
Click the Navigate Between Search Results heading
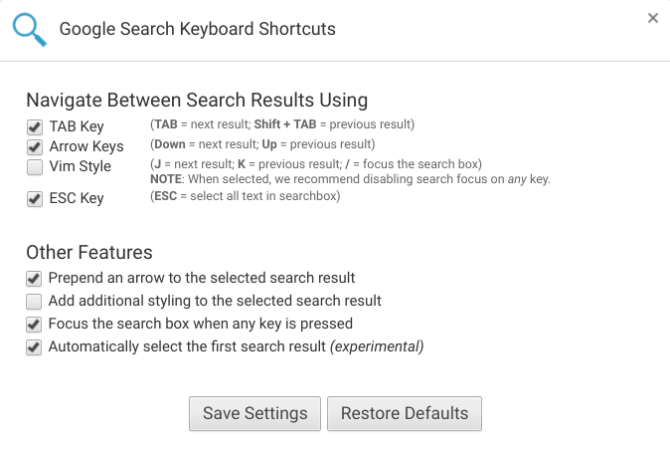pos(197,100)
